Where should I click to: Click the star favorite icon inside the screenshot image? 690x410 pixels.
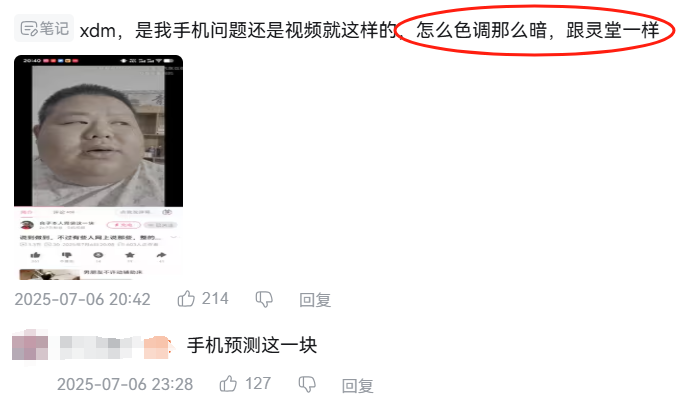point(130,255)
